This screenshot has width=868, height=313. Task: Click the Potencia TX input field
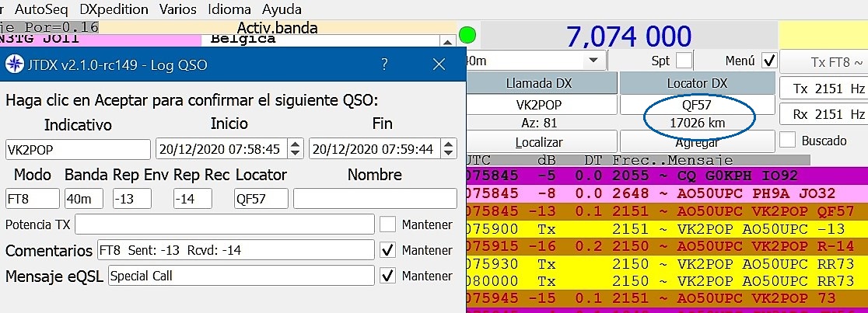point(225,224)
